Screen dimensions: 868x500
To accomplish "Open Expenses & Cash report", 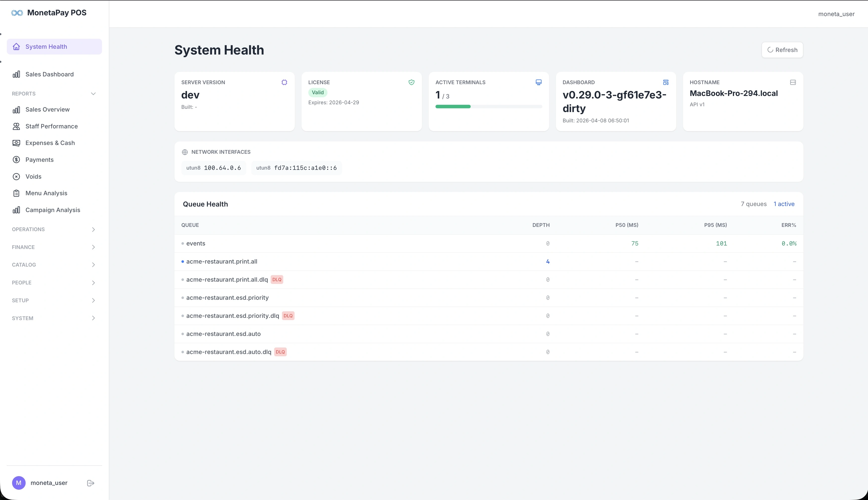I will tap(54, 143).
